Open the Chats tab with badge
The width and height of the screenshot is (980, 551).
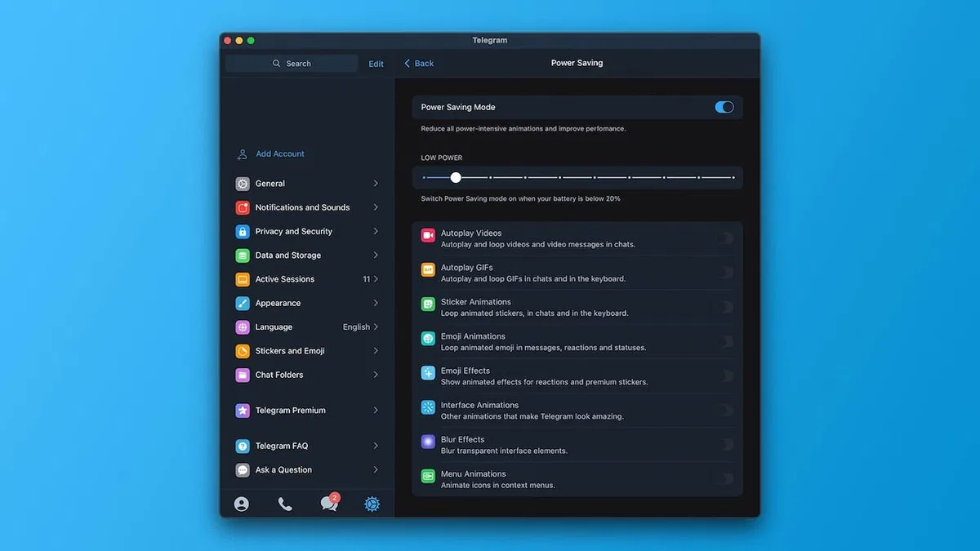click(329, 502)
